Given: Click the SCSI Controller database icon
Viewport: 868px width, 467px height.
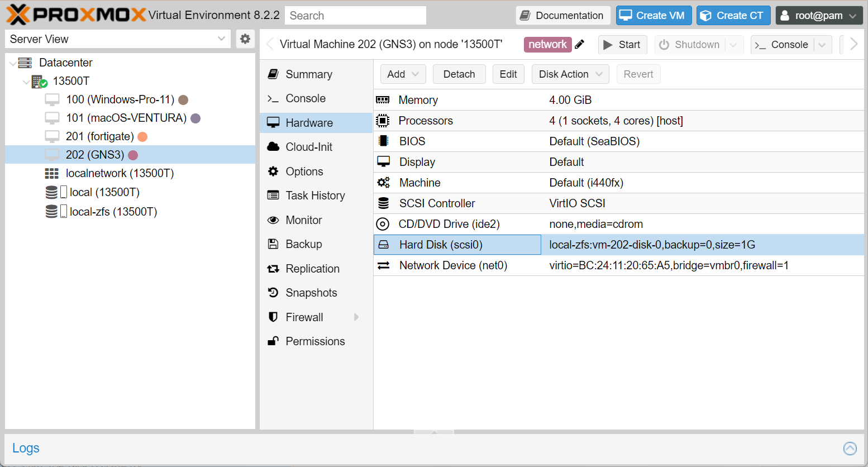Looking at the screenshot, I should click(383, 203).
